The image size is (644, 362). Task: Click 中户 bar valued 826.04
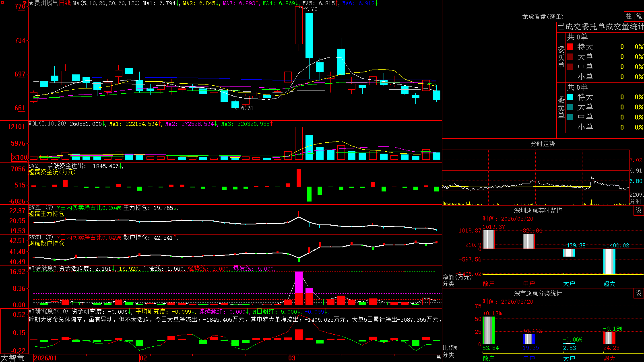528,241
